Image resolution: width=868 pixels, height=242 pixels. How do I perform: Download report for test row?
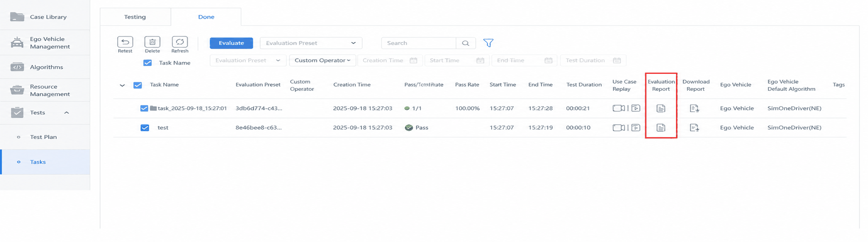coord(694,127)
